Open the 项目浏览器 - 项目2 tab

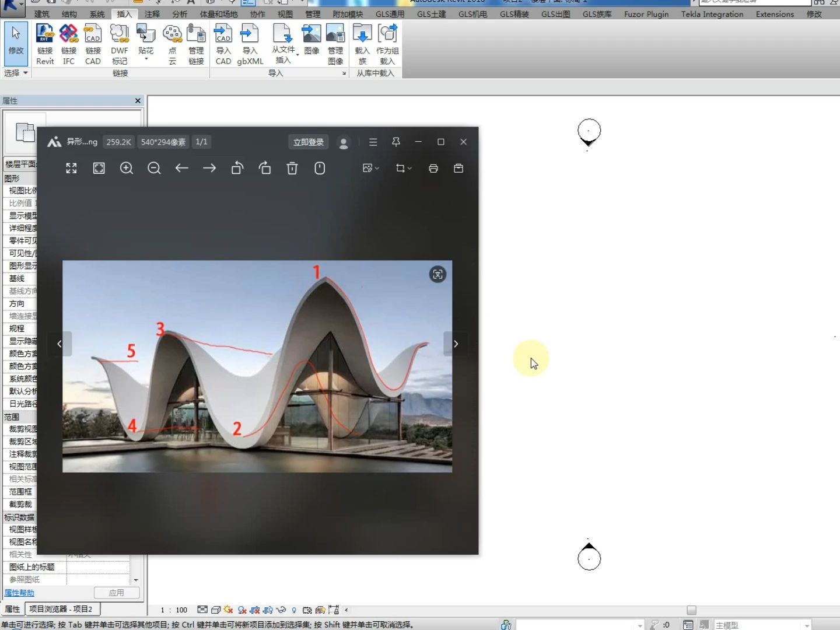click(x=61, y=609)
